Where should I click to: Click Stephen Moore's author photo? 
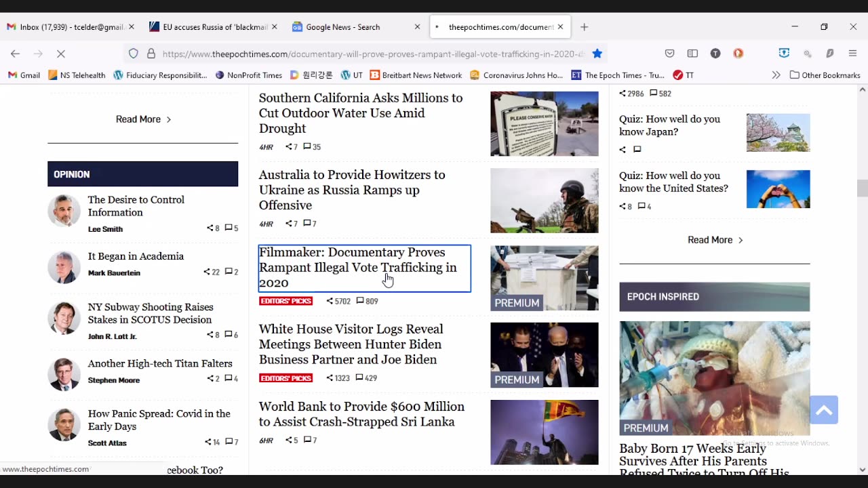(x=64, y=374)
